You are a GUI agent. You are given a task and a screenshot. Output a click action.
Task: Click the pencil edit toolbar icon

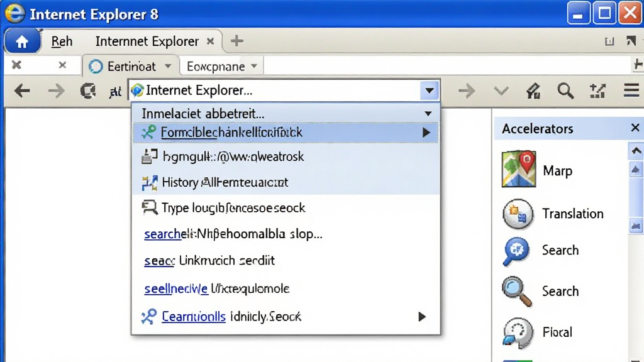[533, 90]
